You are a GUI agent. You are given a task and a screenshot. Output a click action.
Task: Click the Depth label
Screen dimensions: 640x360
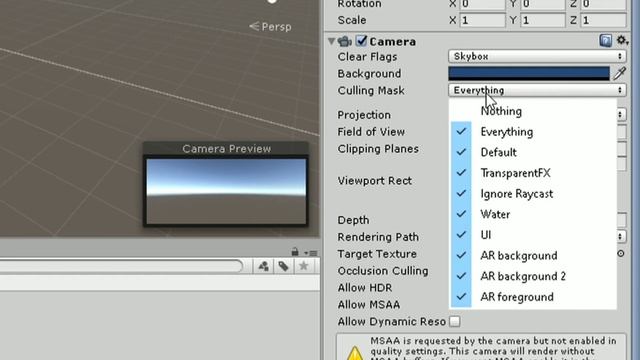coord(353,220)
